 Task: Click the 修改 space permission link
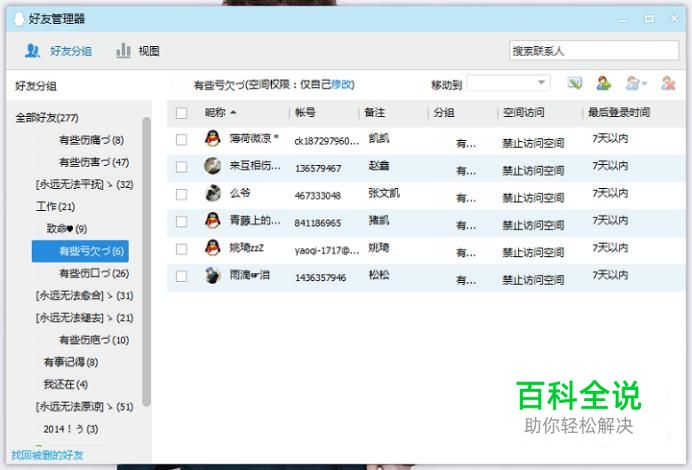tap(342, 84)
